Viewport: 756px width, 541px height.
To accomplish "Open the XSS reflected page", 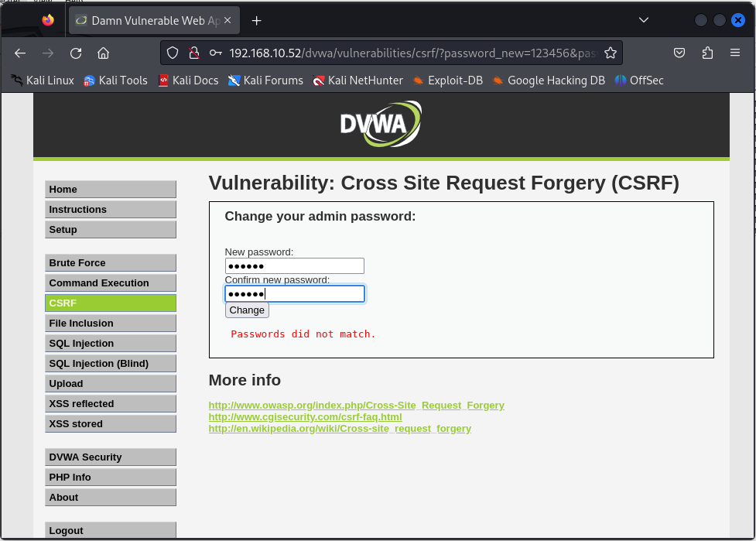I will [x=111, y=404].
